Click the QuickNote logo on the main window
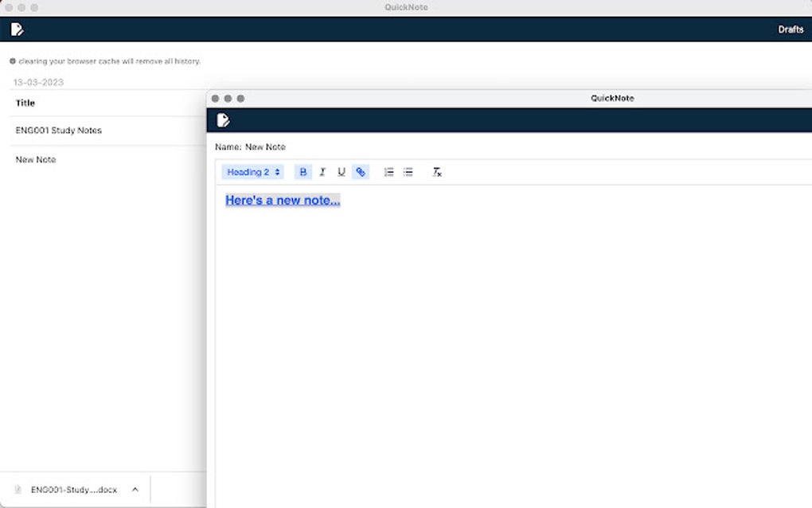Screen dimensions: 812x508 click(x=16, y=29)
